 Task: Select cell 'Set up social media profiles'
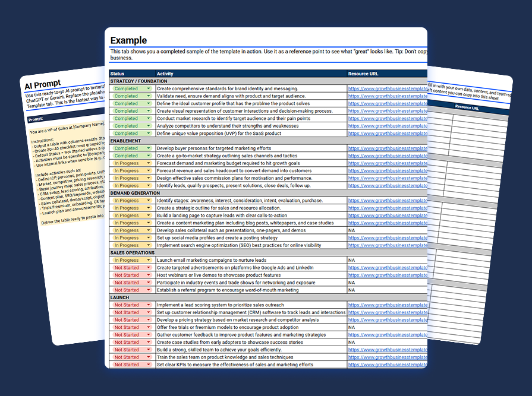[251, 237]
